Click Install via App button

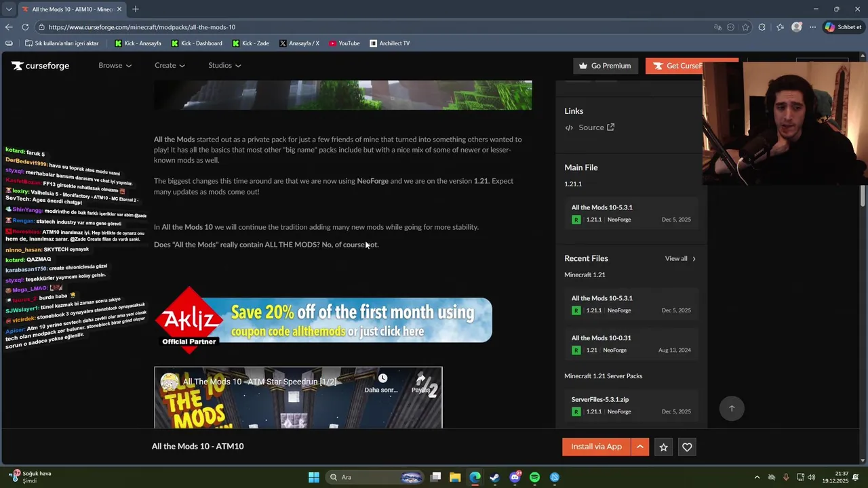pyautogui.click(x=596, y=447)
